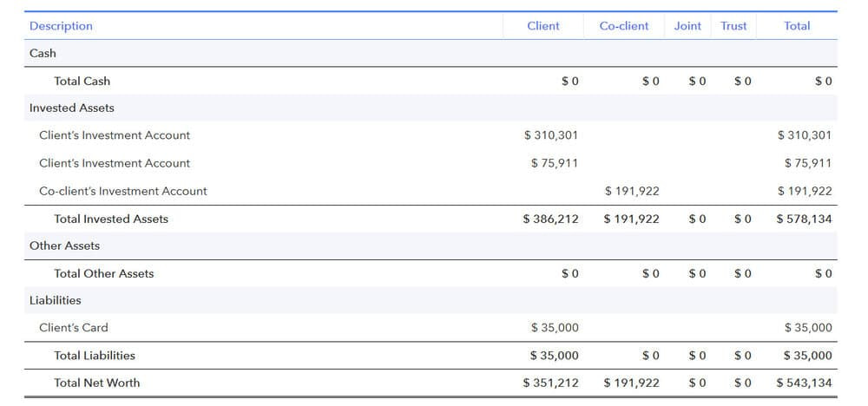Click the $543,134 total net worth value
This screenshot has width=868, height=406.
pos(804,383)
